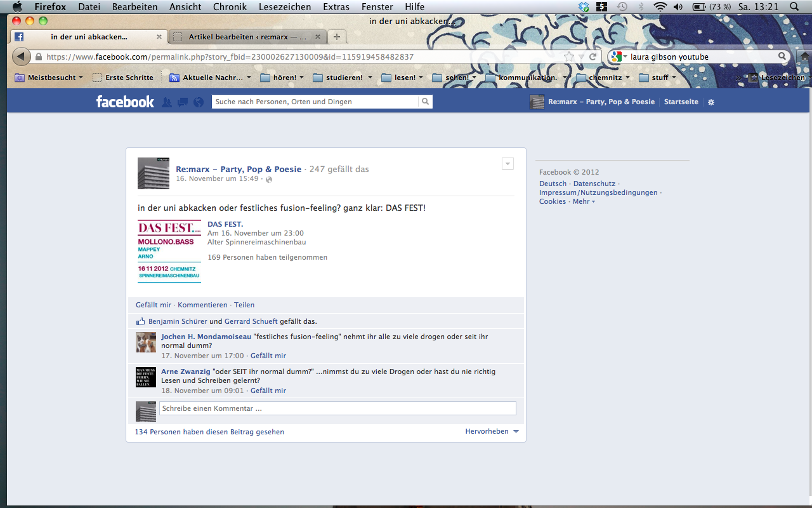Open the URL history dropdown arrow

point(582,57)
